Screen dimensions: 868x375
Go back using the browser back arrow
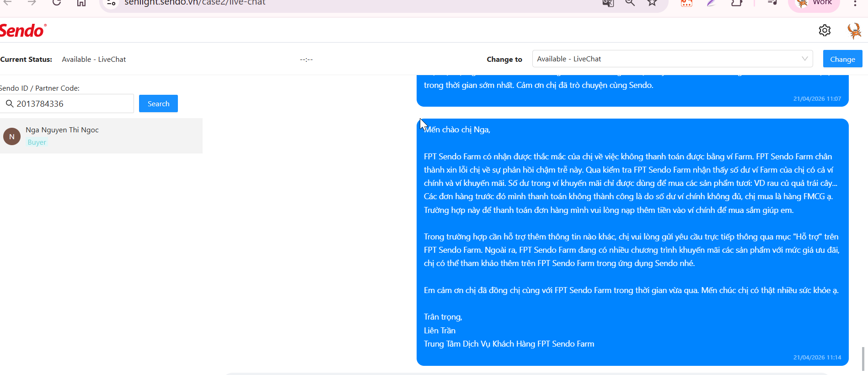pyautogui.click(x=8, y=3)
